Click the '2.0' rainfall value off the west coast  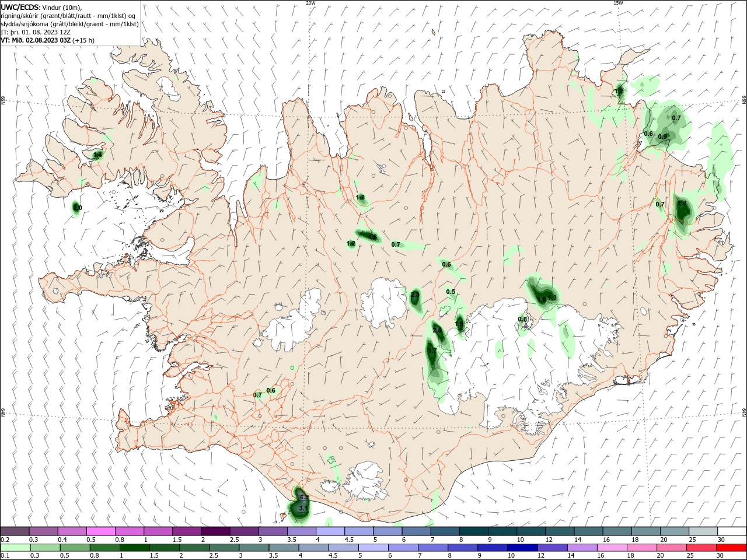pyautogui.click(x=77, y=208)
